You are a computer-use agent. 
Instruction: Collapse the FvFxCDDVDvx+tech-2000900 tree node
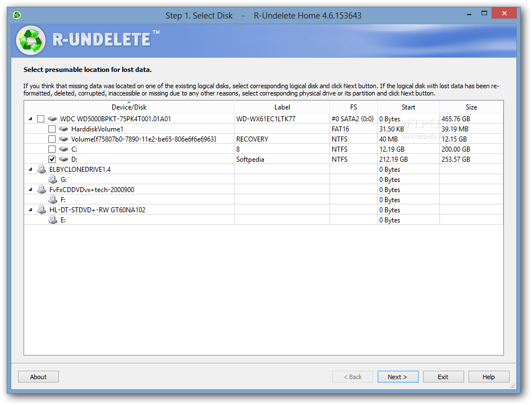click(x=30, y=190)
